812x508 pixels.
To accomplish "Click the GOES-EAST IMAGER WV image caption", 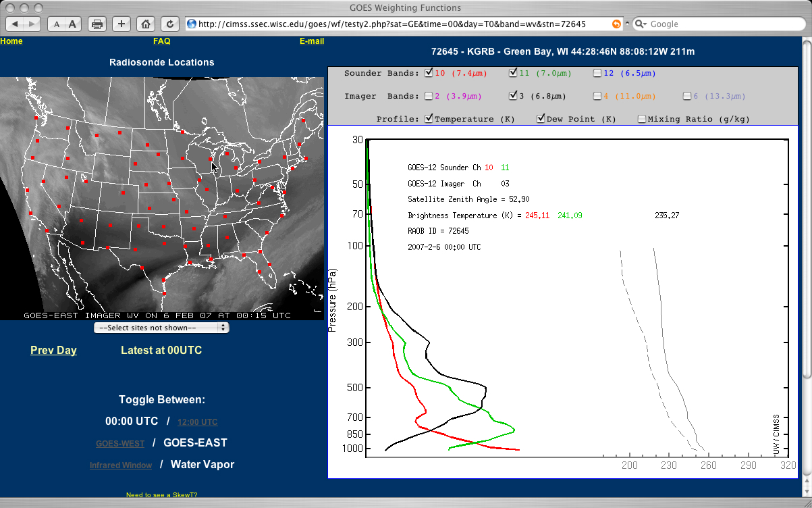I will point(157,315).
